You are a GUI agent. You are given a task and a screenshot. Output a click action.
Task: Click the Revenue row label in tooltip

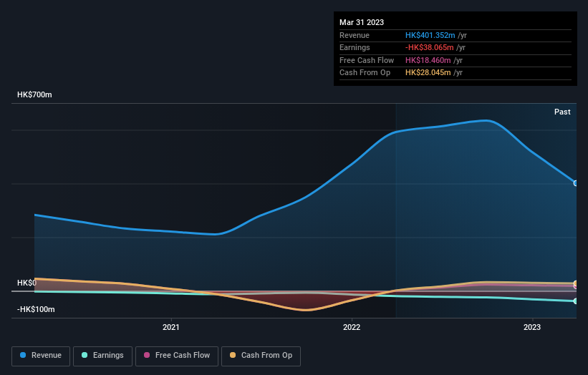[x=355, y=35]
